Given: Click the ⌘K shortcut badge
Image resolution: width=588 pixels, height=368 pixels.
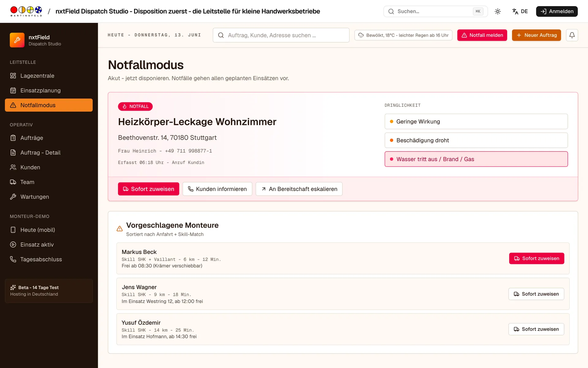Looking at the screenshot, I should tap(478, 11).
